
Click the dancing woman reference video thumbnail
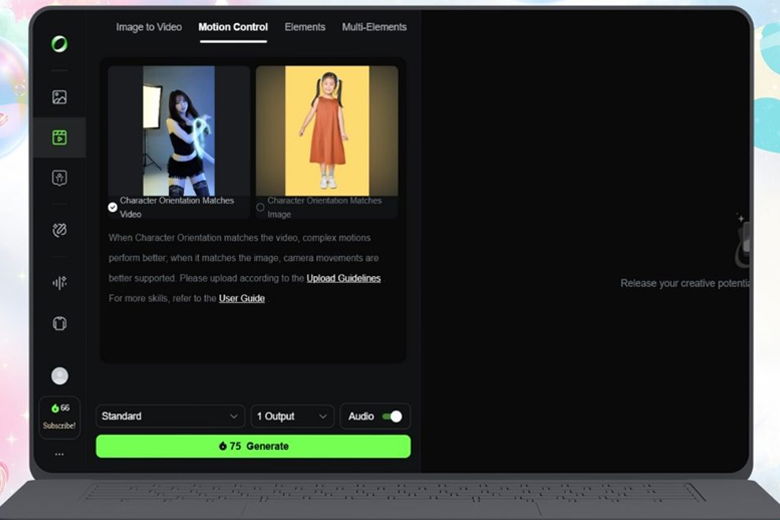click(179, 130)
